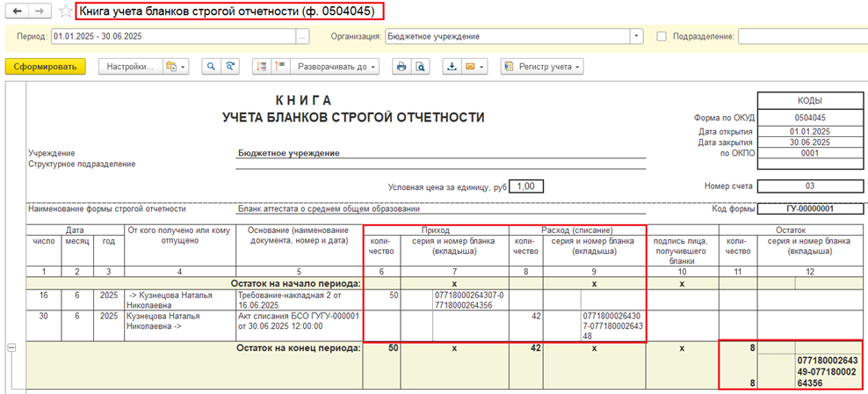This screenshot has width=868, height=394.
Task: Click ОКУД code 0504045 cell
Action: coord(810,118)
